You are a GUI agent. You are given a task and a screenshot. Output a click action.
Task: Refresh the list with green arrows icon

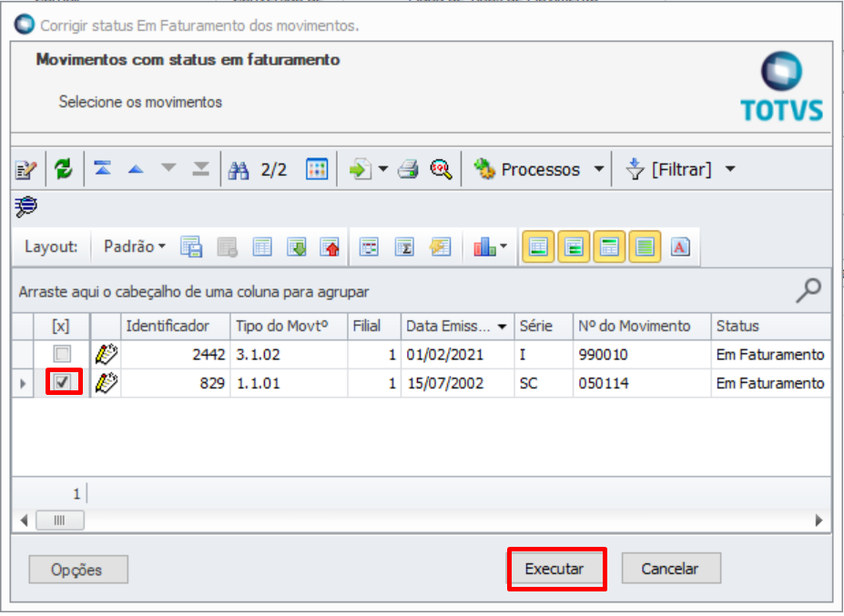tap(64, 169)
